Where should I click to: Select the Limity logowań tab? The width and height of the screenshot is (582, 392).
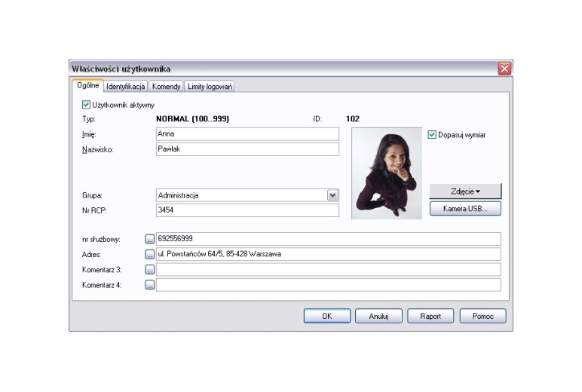[x=210, y=86]
